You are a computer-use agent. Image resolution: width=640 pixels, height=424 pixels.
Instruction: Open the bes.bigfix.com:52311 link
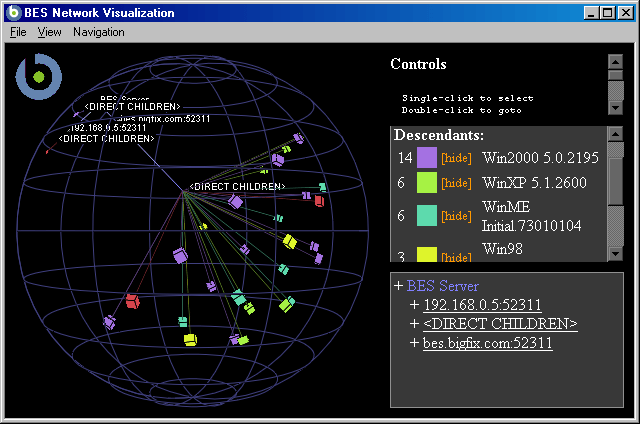[487, 343]
